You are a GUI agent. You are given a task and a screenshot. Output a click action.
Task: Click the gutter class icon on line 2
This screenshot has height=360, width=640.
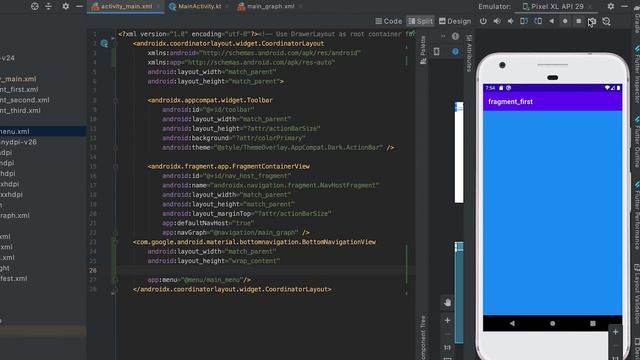(104, 43)
